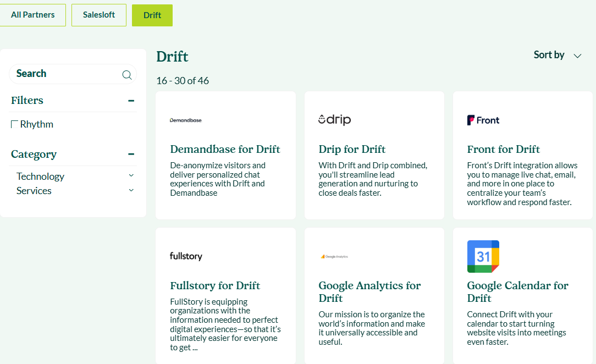The width and height of the screenshot is (596, 364).
Task: Click the Filters heading
Action: point(27,100)
